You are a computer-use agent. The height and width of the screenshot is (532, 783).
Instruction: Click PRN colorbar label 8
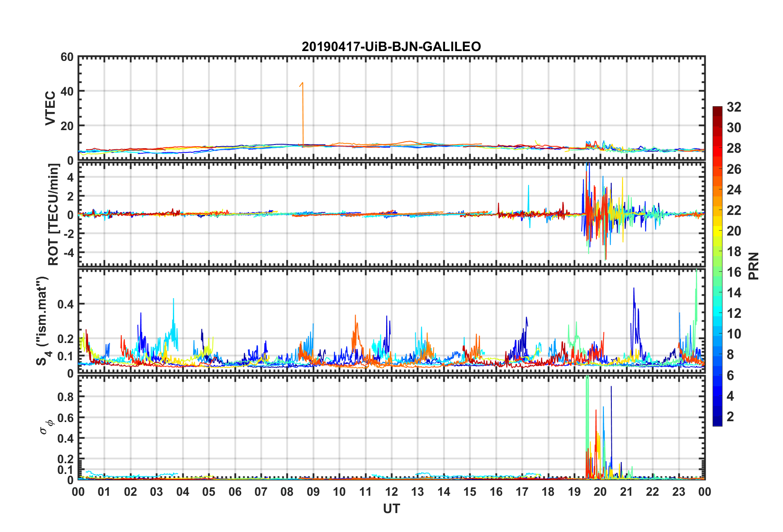(730, 355)
